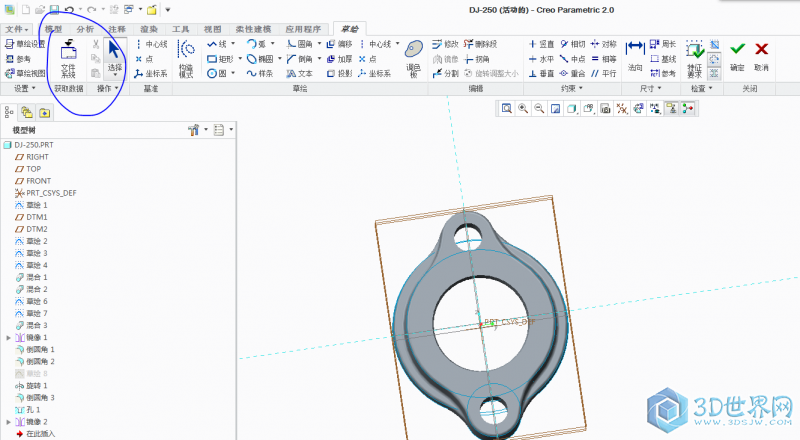Select the 线 line sketch tool

(x=217, y=44)
